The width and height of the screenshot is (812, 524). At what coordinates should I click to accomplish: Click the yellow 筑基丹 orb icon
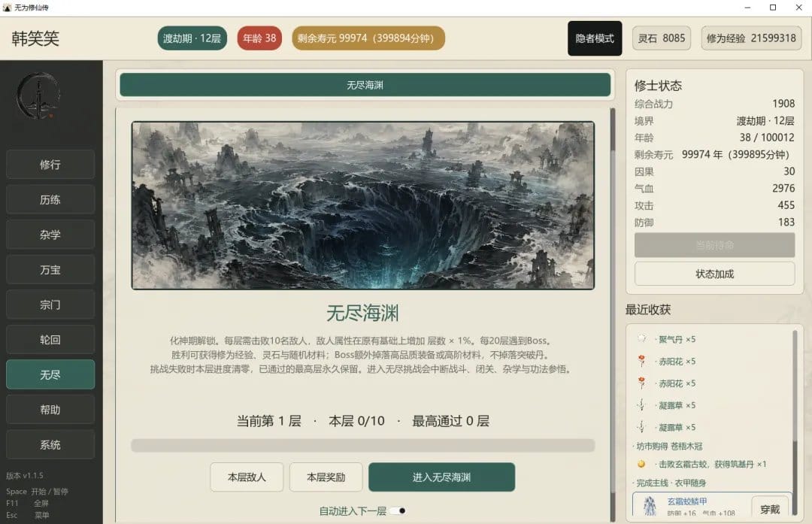coord(641,464)
